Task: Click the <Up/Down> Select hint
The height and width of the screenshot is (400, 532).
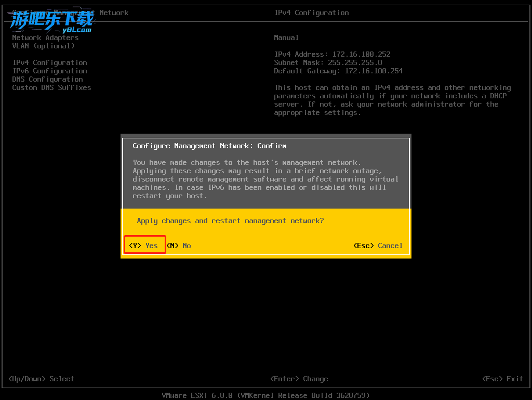Action: pyautogui.click(x=41, y=379)
